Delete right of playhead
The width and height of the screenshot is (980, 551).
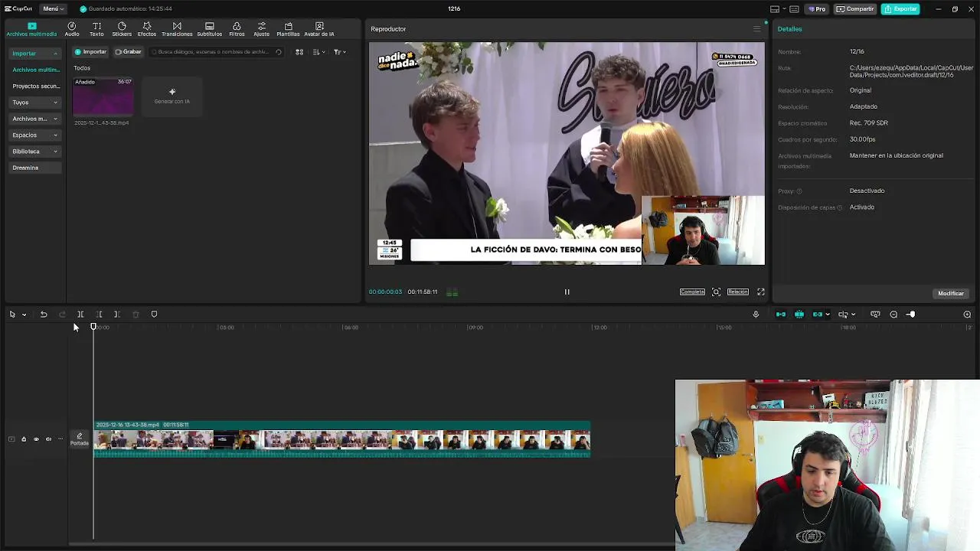pyautogui.click(x=117, y=315)
